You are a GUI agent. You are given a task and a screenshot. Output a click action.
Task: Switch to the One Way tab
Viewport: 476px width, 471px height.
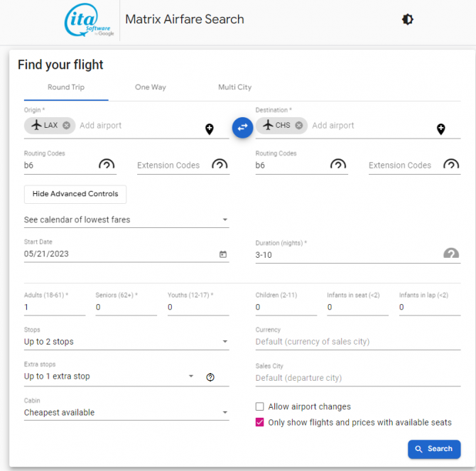(151, 87)
